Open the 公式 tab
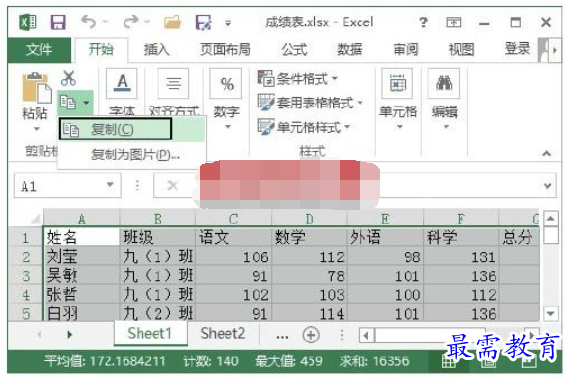Viewport: 568px width, 378px height. click(294, 49)
